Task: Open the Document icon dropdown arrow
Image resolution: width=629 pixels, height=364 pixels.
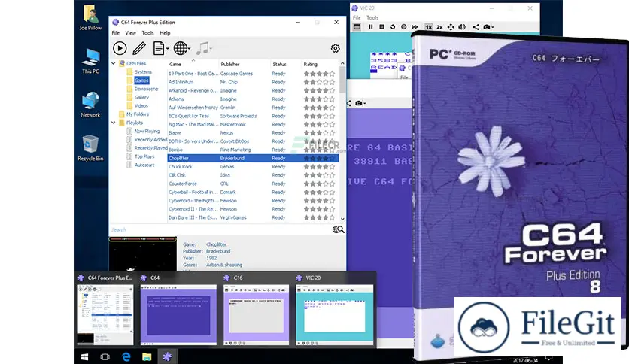Action: click(167, 48)
